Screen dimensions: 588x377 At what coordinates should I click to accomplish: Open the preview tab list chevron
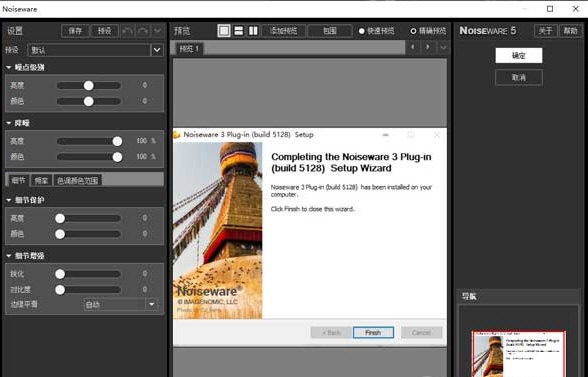pos(443,48)
